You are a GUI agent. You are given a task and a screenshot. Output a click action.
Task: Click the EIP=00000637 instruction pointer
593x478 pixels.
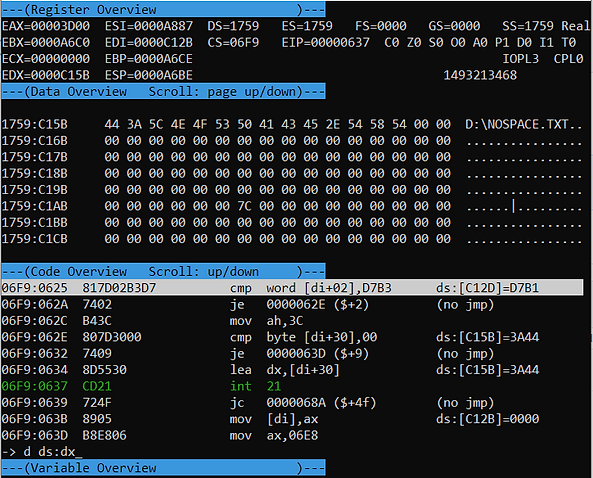[326, 42]
